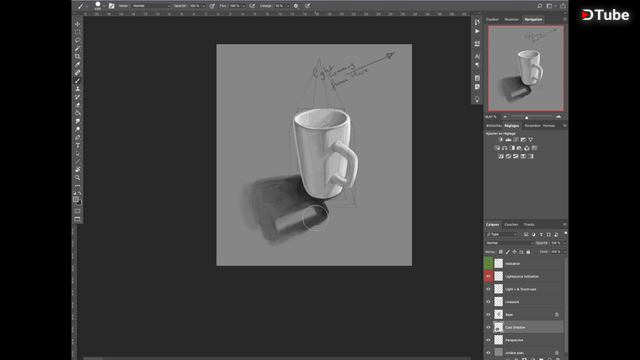Viewport: 640px width, 360px height.
Task: Open brush Opacité value dropdown
Action: click(x=203, y=6)
